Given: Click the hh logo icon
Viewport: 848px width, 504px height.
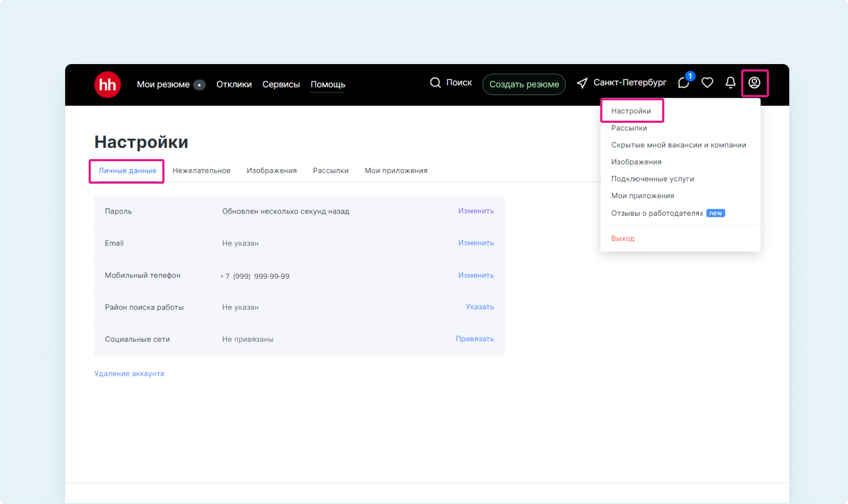Looking at the screenshot, I should tap(107, 84).
